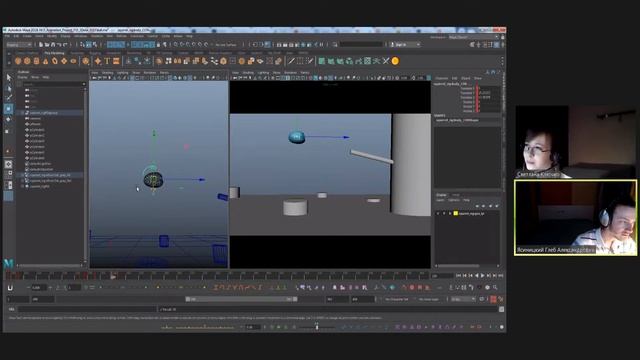The width and height of the screenshot is (640, 360).
Task: Create a polygon sphere from the shelf
Action: click(18, 61)
